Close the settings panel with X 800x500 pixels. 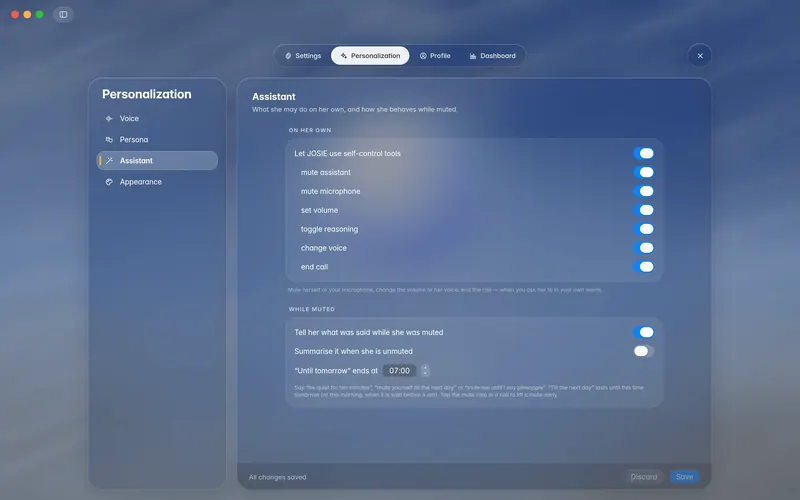(700, 56)
